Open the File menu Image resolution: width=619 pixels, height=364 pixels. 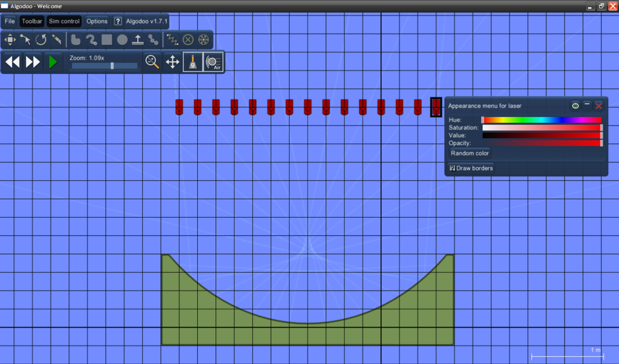[10, 21]
